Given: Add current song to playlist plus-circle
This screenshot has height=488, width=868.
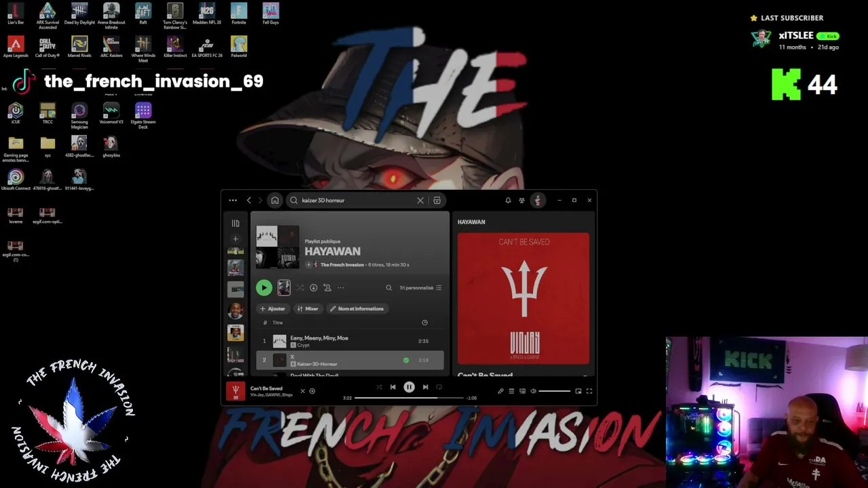Looking at the screenshot, I should click(312, 391).
